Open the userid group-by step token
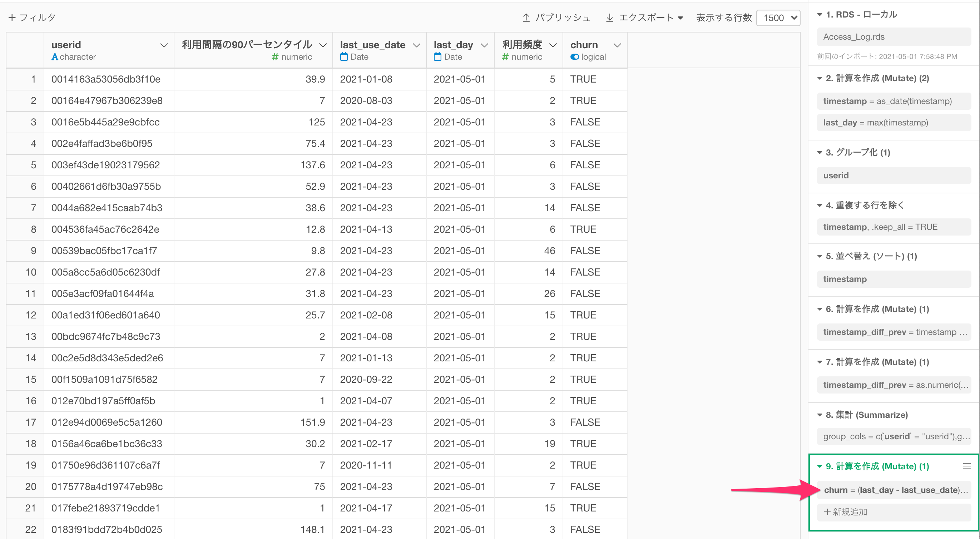This screenshot has height=554, width=980. 894,175
